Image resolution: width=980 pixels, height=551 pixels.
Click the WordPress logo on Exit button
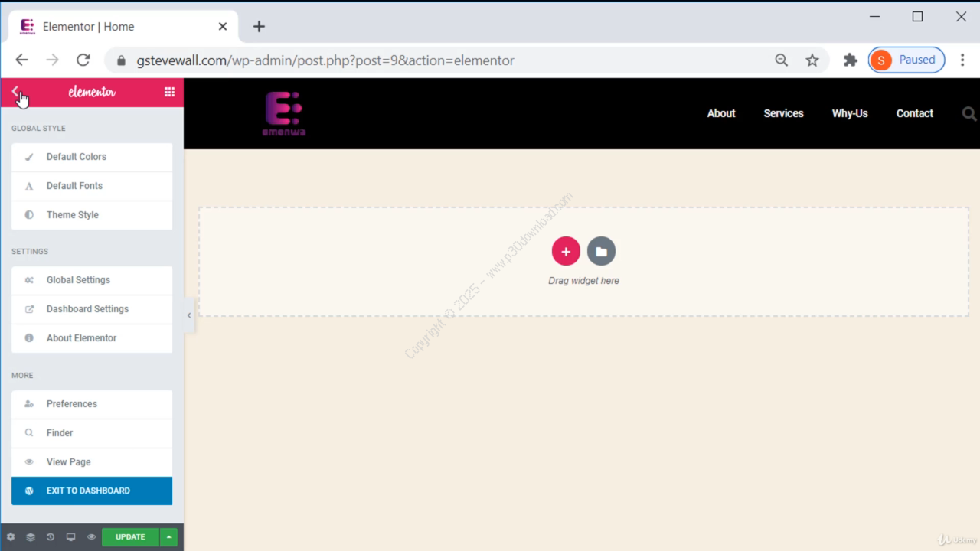click(29, 491)
